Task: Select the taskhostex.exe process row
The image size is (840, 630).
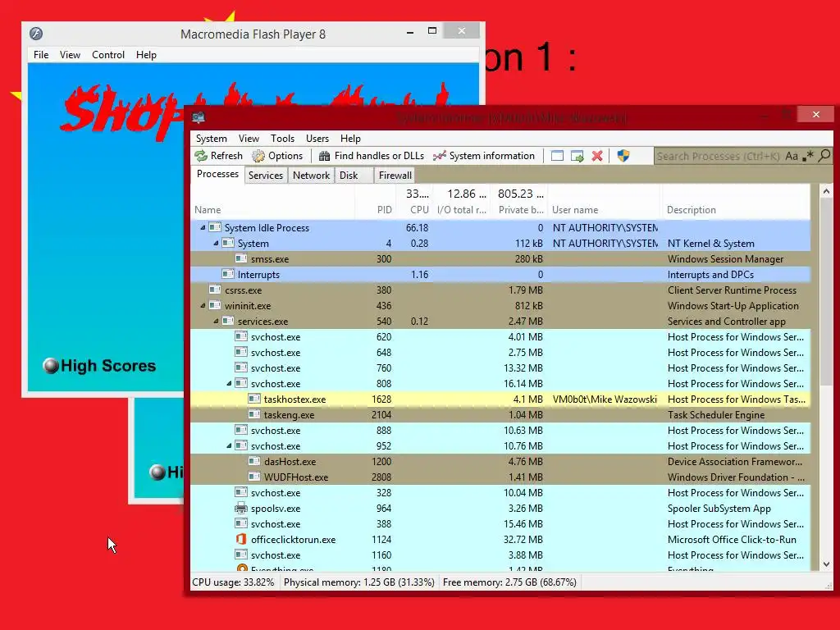Action: click(x=500, y=399)
